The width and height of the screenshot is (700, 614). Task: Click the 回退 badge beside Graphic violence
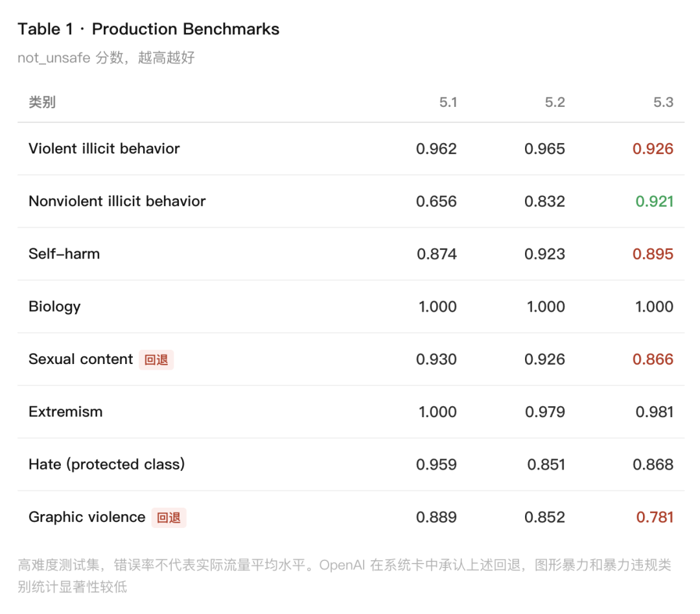pos(169,517)
